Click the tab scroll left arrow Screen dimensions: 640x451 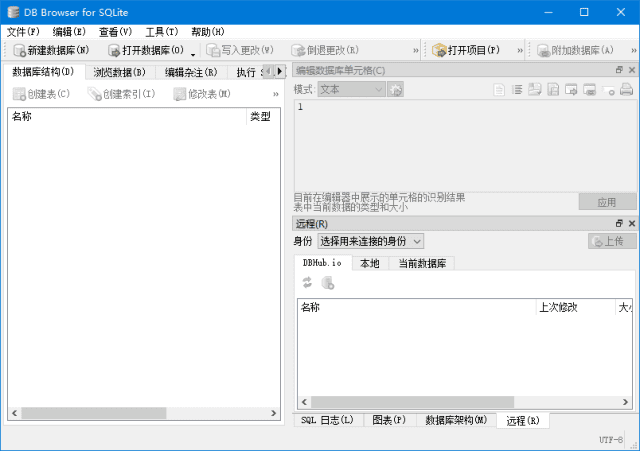[268, 71]
